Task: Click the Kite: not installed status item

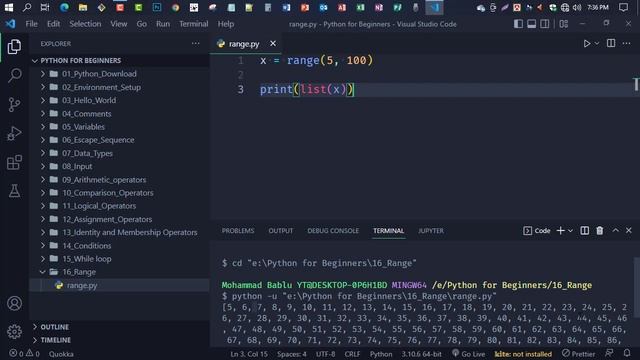Action: click(x=523, y=354)
